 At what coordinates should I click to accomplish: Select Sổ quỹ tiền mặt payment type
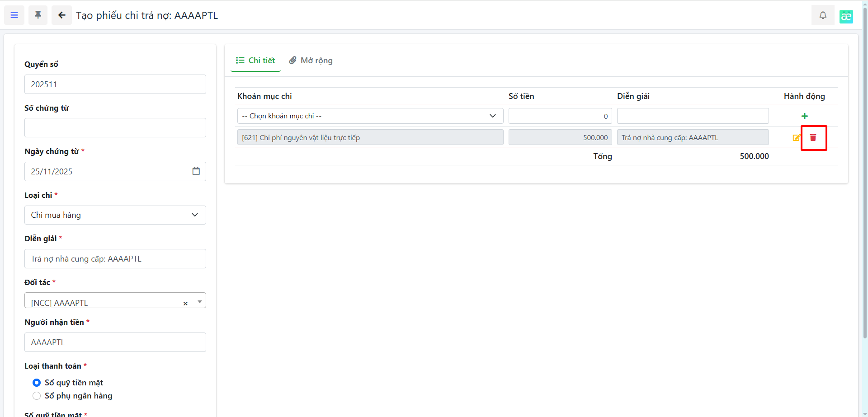click(x=37, y=383)
